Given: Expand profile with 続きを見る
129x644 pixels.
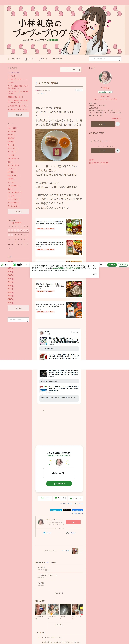Looking at the screenshot, I should [x=117, y=119].
